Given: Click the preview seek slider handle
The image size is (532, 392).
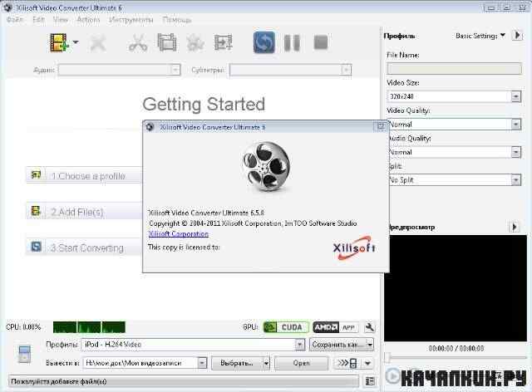Looking at the screenshot, I should coord(387,357).
